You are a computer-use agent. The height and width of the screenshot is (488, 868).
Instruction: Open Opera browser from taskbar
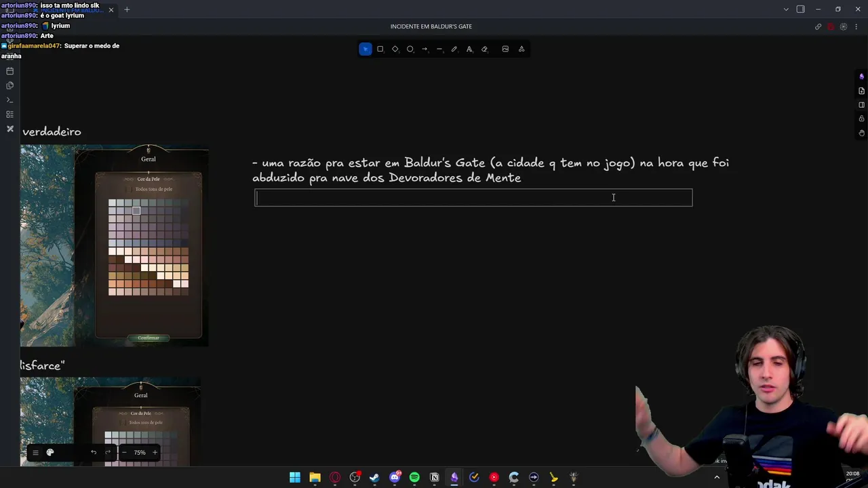(335, 477)
